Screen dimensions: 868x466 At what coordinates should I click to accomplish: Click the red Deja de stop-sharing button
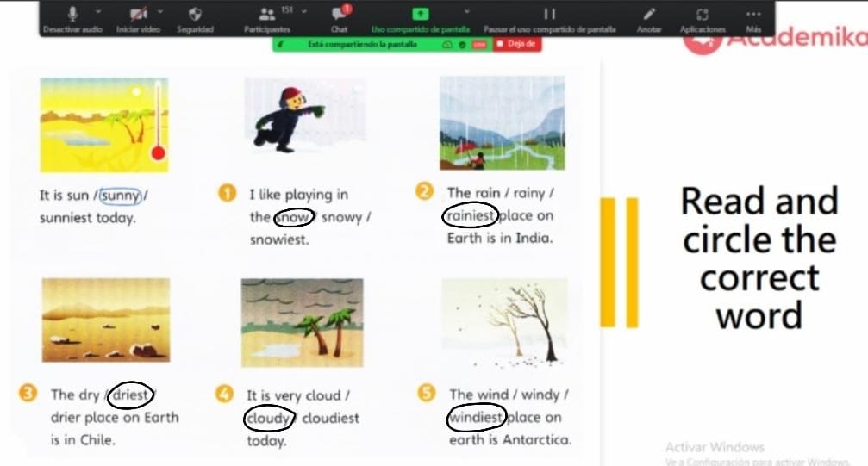pos(517,44)
